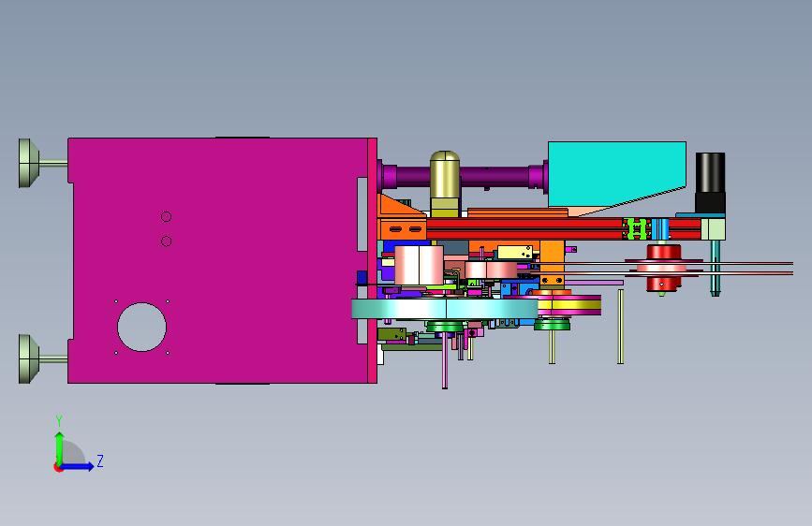Select the green bearing block on the red rail
The width and height of the screenshot is (812, 526).
(x=637, y=228)
